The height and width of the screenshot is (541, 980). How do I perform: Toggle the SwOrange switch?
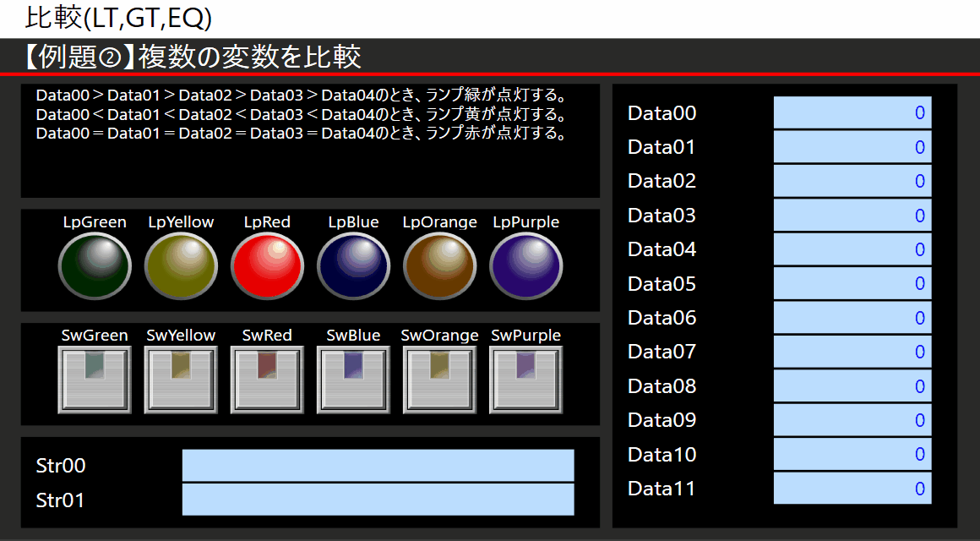[439, 380]
